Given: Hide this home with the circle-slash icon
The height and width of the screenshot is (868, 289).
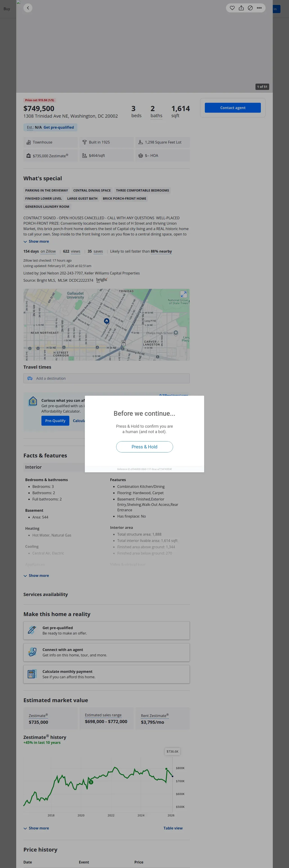Looking at the screenshot, I should (250, 8).
